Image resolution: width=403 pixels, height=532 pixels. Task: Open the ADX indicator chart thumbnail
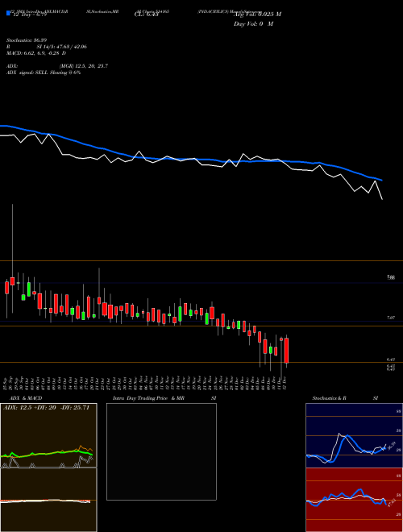(x=48, y=435)
